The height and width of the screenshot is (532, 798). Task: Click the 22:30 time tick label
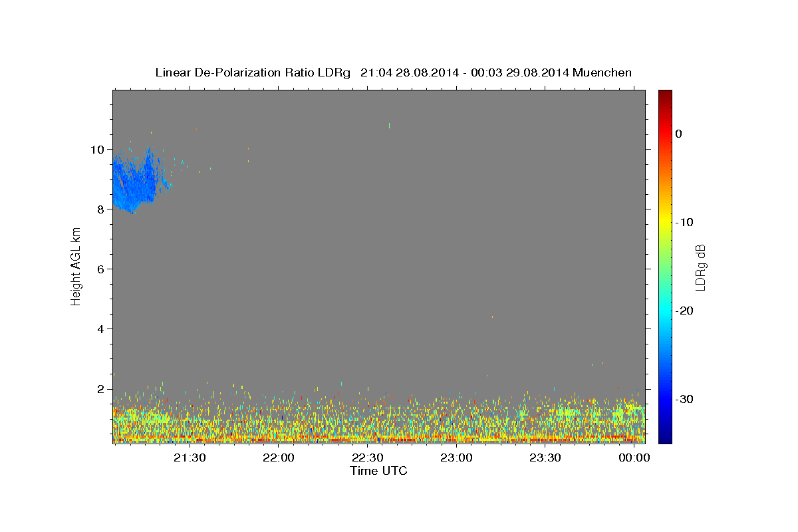367,458
